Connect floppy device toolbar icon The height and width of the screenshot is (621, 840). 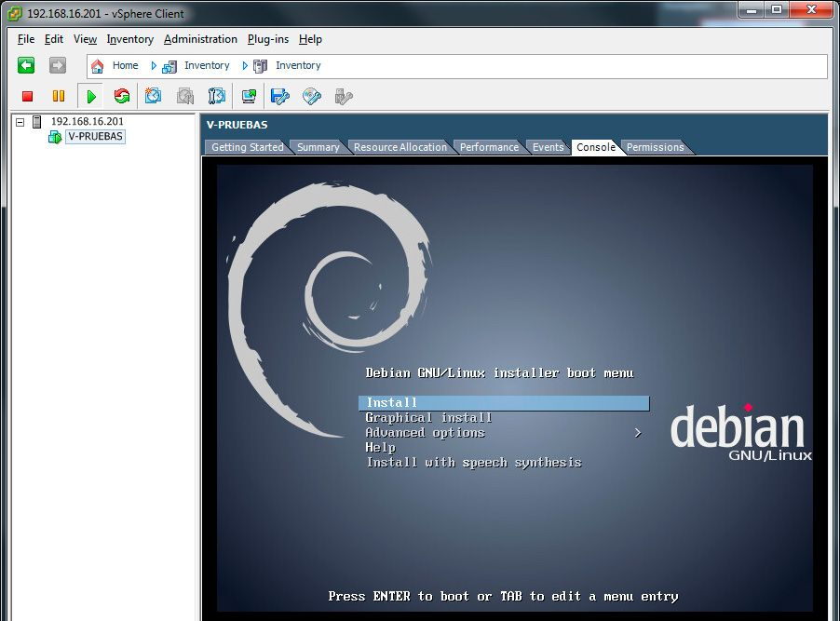pyautogui.click(x=279, y=97)
